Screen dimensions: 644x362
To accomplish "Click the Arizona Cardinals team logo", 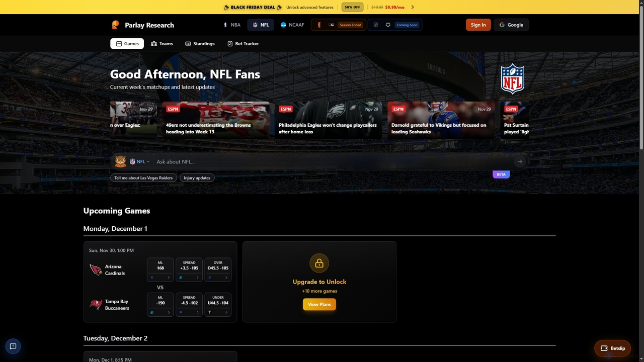I will coord(96,270).
